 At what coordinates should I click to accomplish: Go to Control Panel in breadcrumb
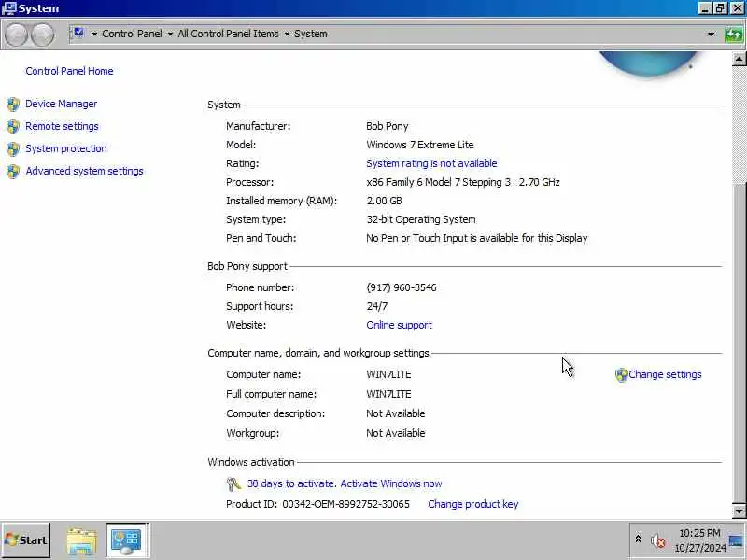click(132, 34)
